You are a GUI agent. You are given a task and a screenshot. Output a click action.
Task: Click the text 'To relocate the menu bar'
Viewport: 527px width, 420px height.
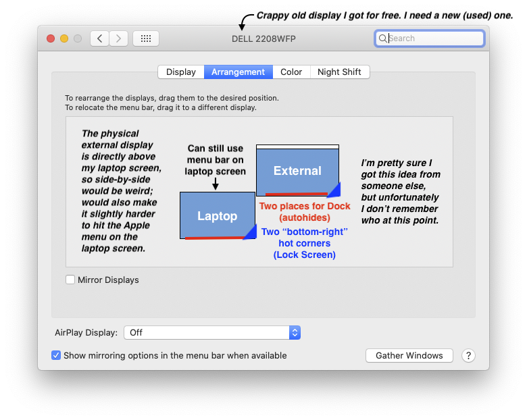pos(108,107)
